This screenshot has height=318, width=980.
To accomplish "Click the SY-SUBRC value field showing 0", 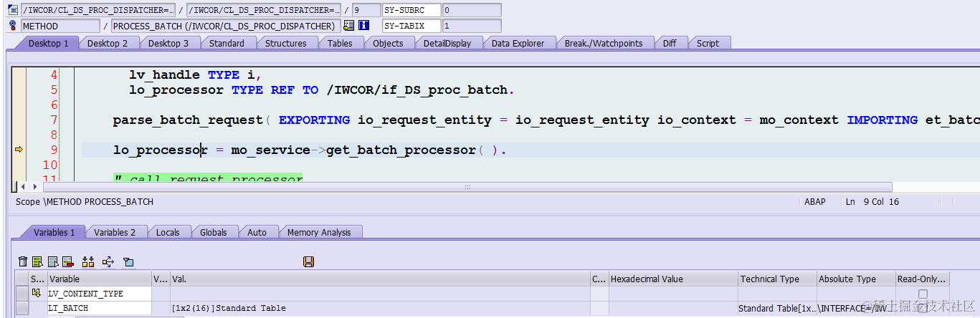I will (472, 10).
